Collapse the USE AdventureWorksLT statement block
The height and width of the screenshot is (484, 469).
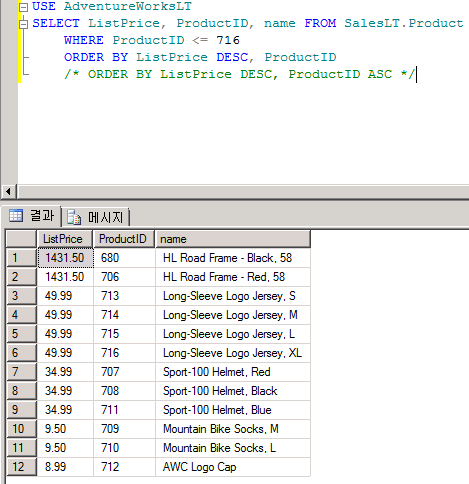tap(23, 7)
